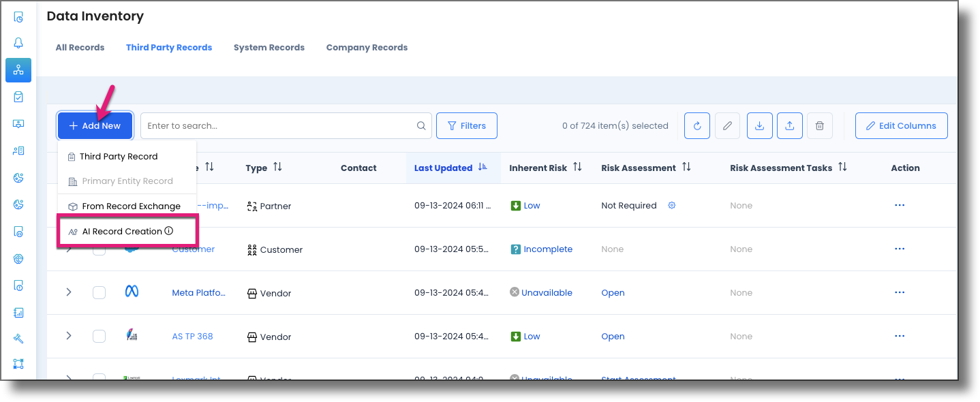Viewport: 980px width, 402px height.
Task: Expand the AS TP 368 row chevron
Action: (x=67, y=336)
